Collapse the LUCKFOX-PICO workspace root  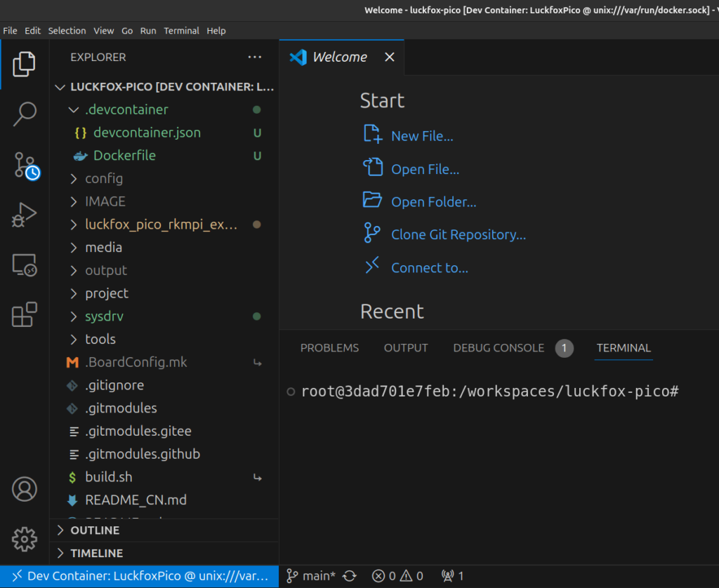coord(60,87)
